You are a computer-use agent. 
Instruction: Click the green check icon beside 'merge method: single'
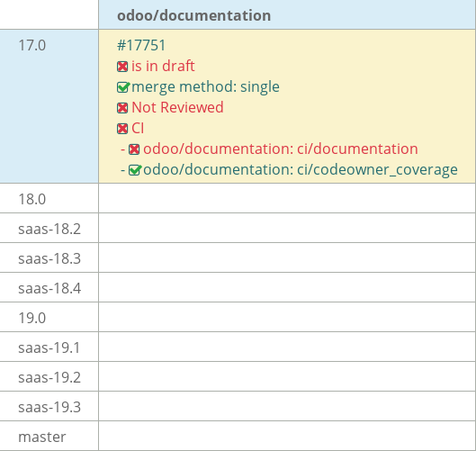(x=123, y=87)
